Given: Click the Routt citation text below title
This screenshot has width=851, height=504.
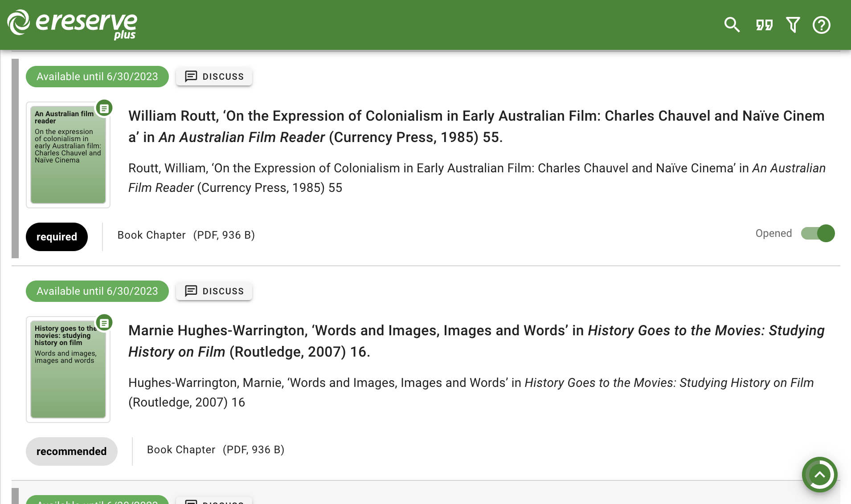Looking at the screenshot, I should pyautogui.click(x=476, y=178).
